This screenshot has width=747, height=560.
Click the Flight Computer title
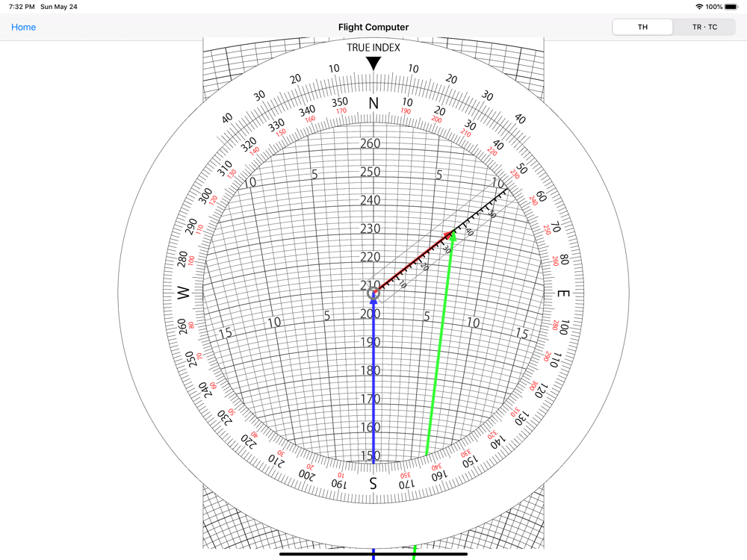click(x=373, y=27)
